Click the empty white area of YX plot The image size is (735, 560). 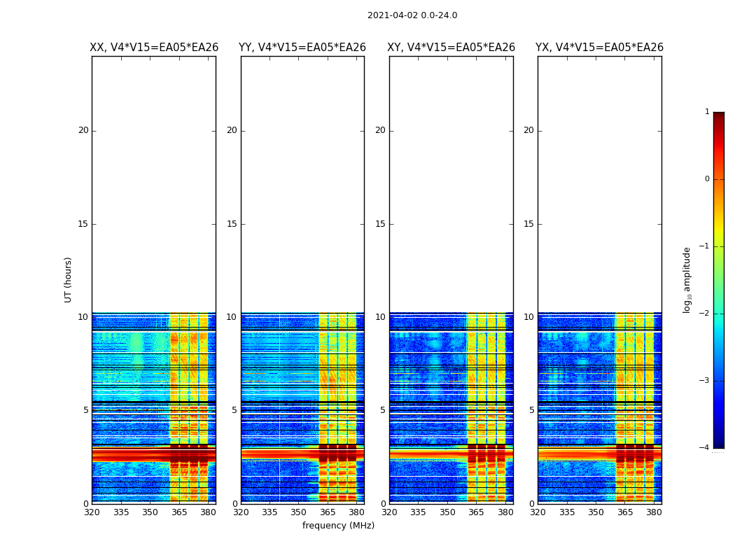(599, 183)
